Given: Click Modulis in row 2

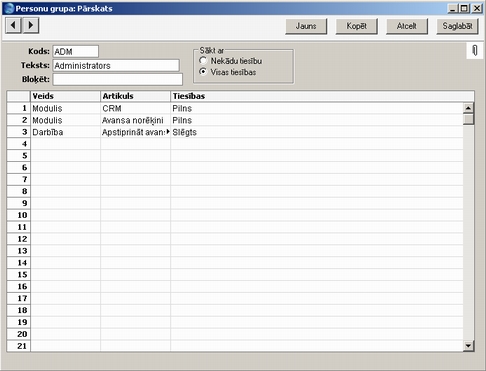Looking at the screenshot, I should point(65,120).
